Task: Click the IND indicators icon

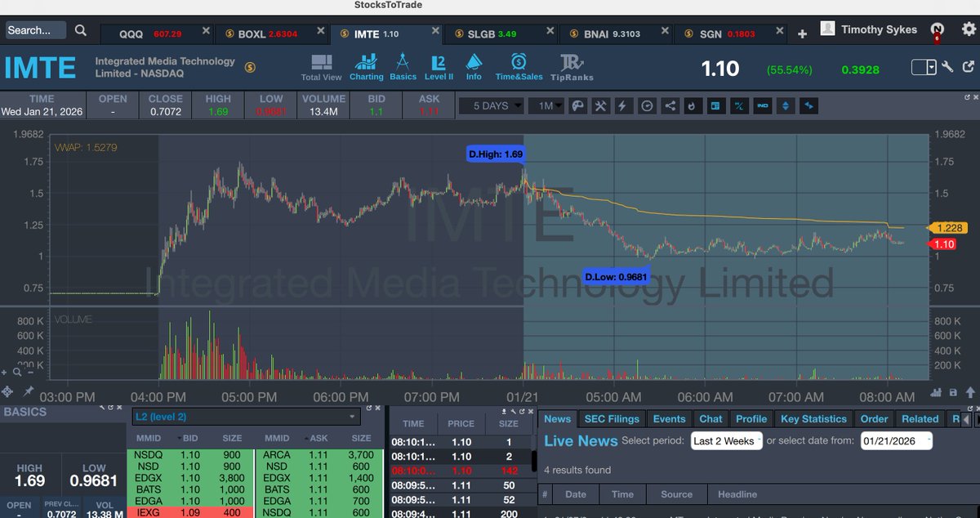Action: [x=762, y=105]
